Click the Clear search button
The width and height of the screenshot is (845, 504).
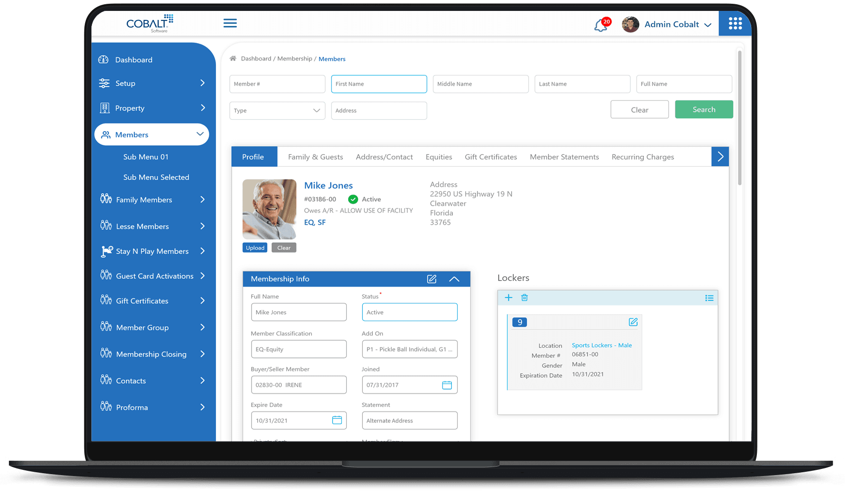(639, 109)
